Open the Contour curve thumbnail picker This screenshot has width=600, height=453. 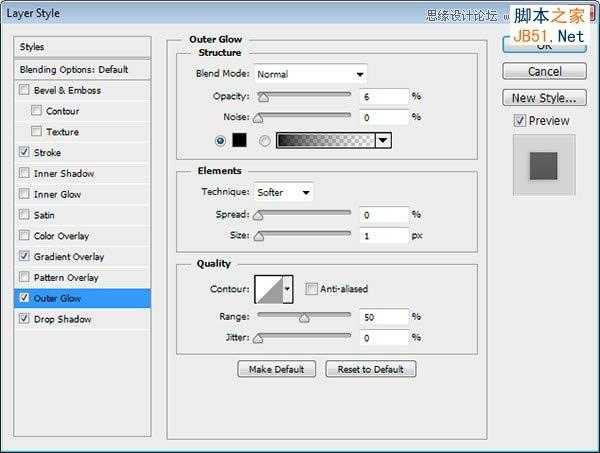click(269, 289)
